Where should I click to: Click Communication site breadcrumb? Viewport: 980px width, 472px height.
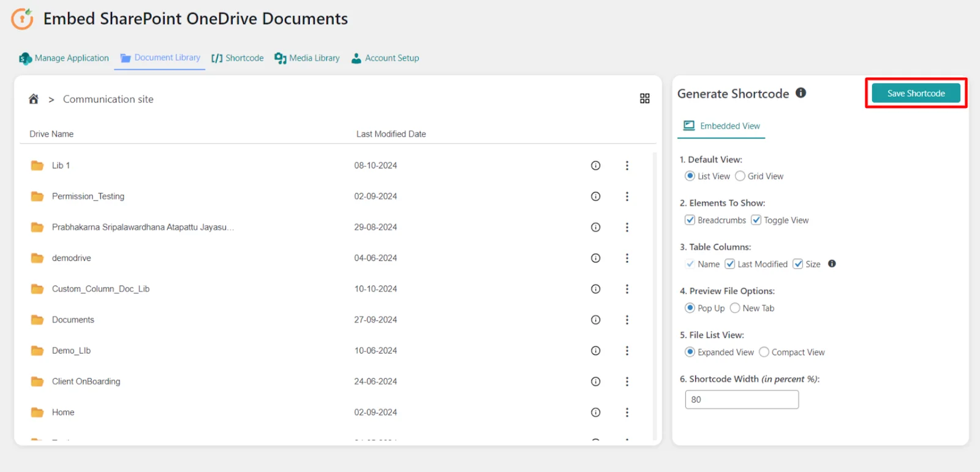click(108, 99)
